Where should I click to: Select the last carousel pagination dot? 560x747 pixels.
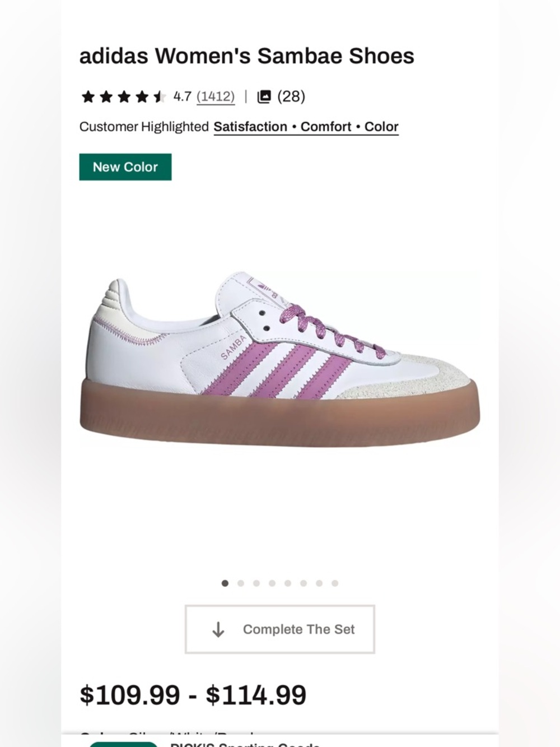(334, 583)
